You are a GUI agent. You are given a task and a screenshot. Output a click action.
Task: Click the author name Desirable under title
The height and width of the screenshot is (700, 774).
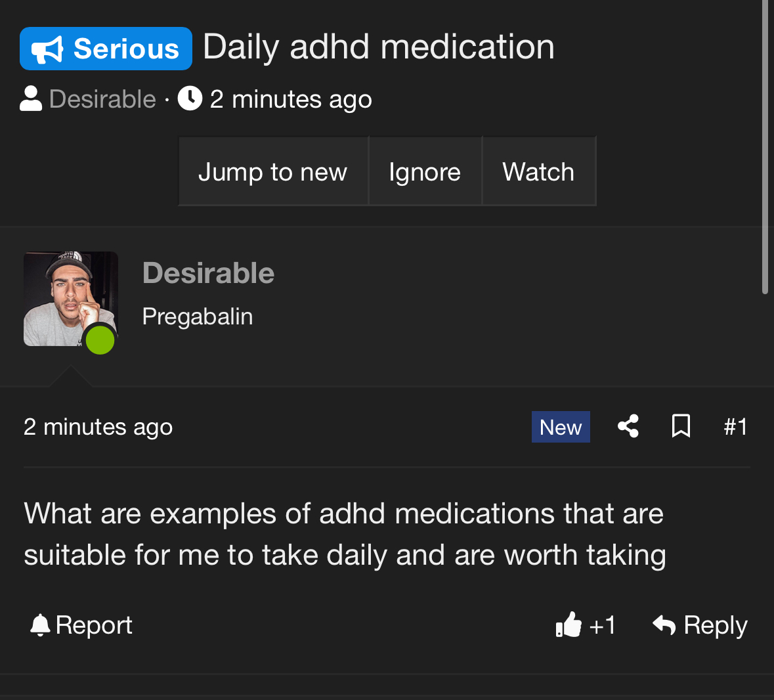click(102, 99)
